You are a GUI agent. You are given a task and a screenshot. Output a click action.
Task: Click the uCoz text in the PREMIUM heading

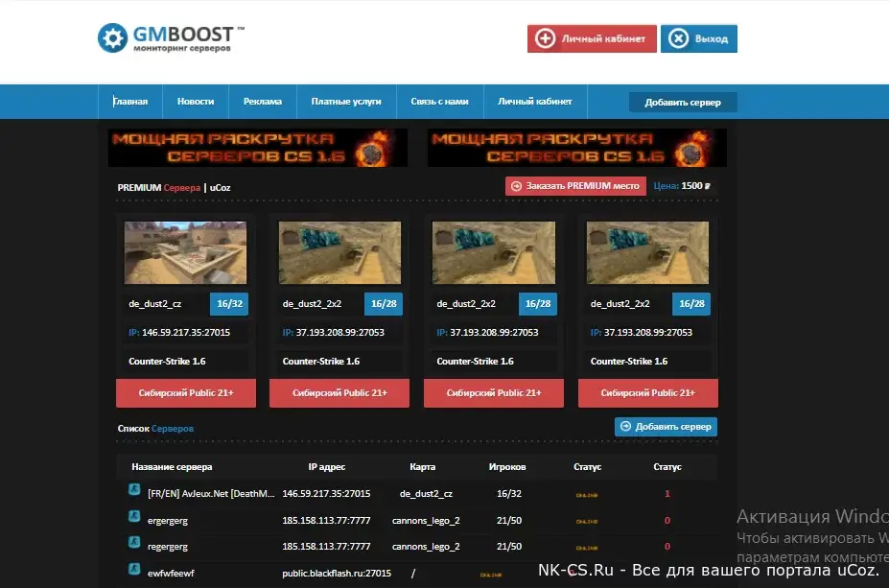coord(220,188)
